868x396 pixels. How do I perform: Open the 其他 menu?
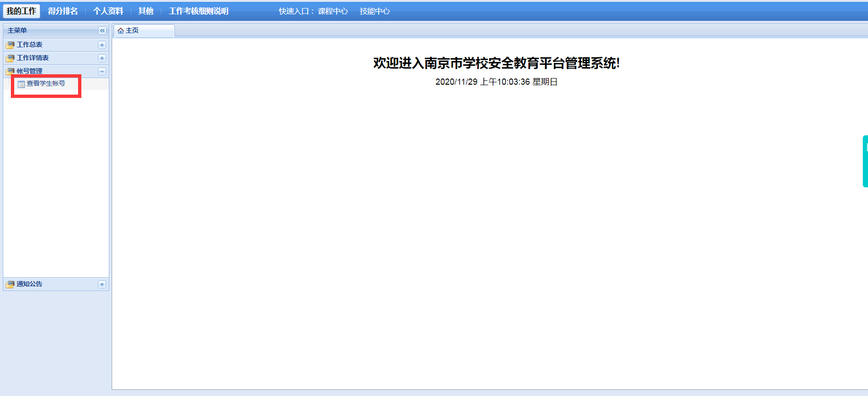coord(146,11)
